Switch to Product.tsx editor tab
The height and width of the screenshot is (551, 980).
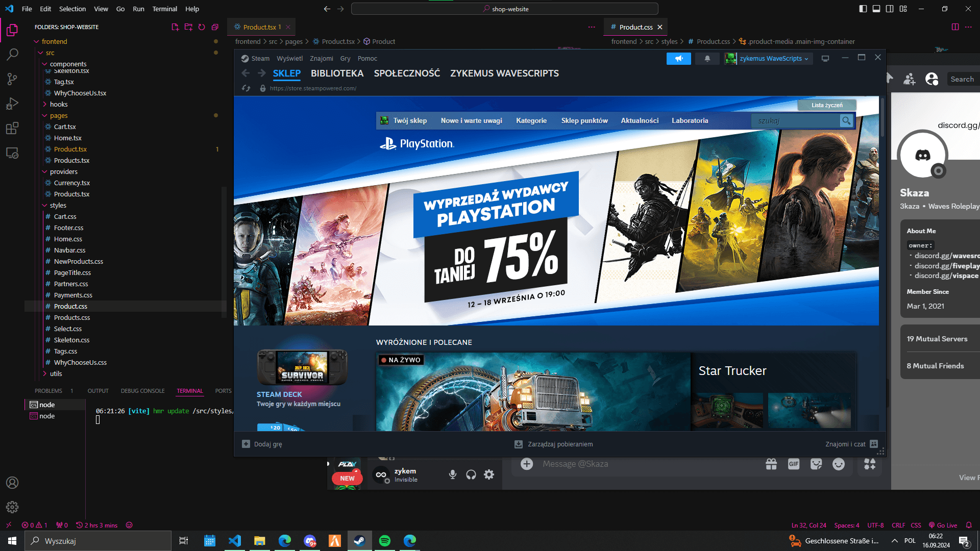[260, 27]
